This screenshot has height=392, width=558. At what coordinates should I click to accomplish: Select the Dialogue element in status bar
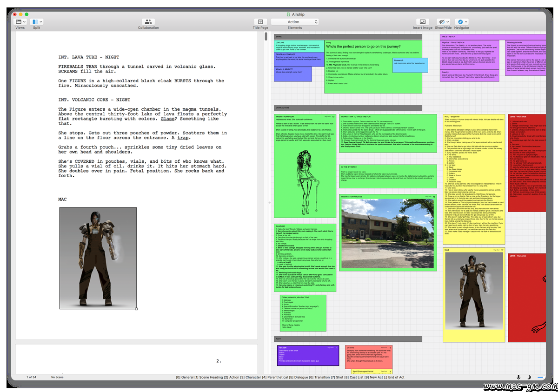coord(301,377)
